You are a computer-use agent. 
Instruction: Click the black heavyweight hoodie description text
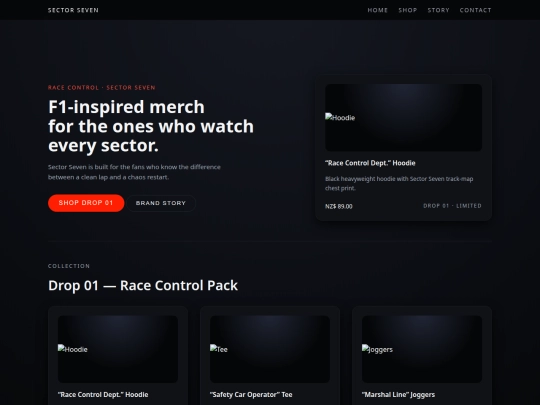(x=399, y=183)
